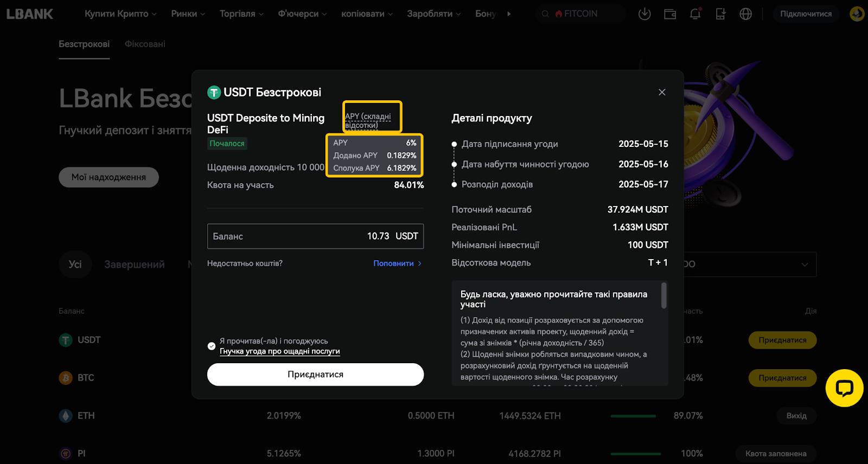Click the avatar icon in the header corner

857,14
